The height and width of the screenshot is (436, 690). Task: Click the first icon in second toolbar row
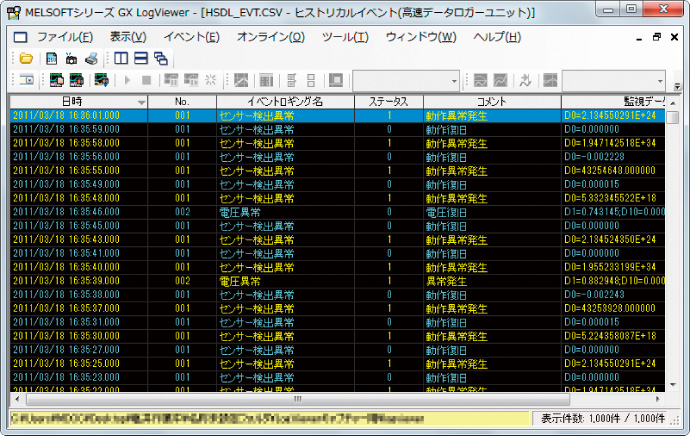(x=27, y=80)
